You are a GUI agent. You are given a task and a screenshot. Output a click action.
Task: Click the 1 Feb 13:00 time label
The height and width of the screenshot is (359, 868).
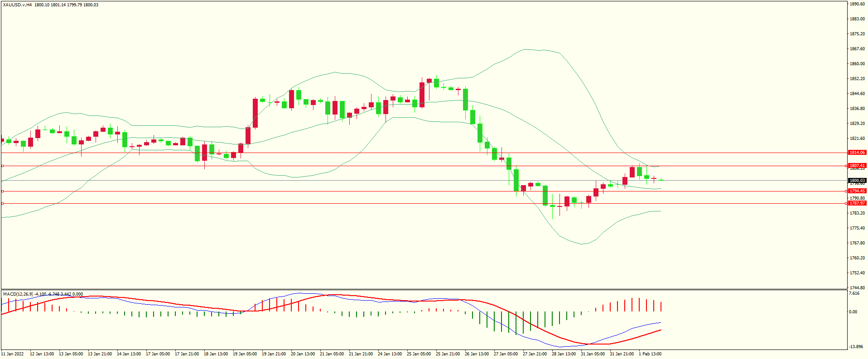[x=650, y=354]
